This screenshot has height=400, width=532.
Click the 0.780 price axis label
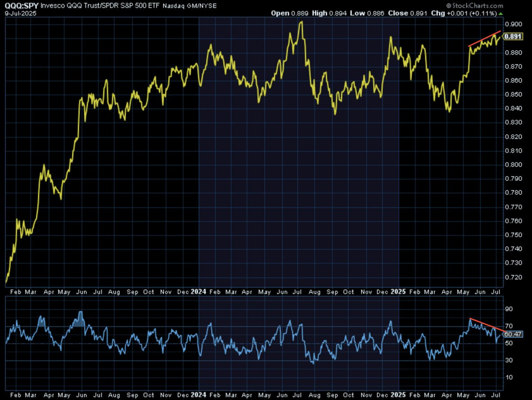(514, 193)
